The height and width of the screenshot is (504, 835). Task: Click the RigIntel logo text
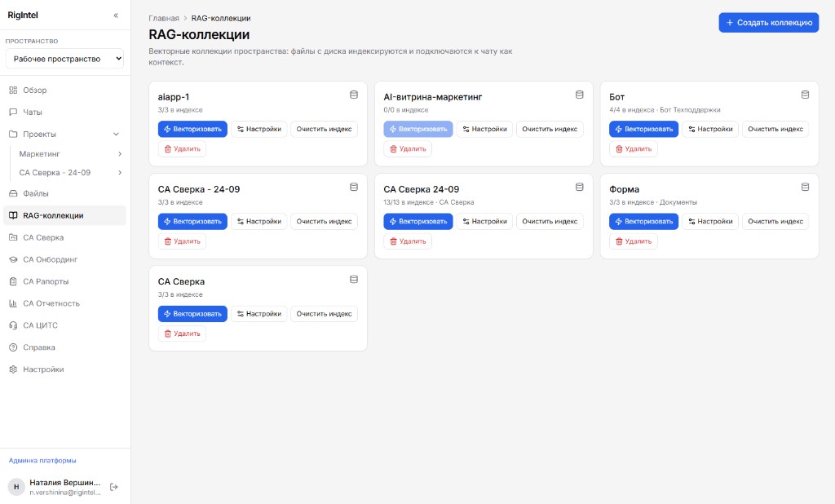[x=23, y=15]
